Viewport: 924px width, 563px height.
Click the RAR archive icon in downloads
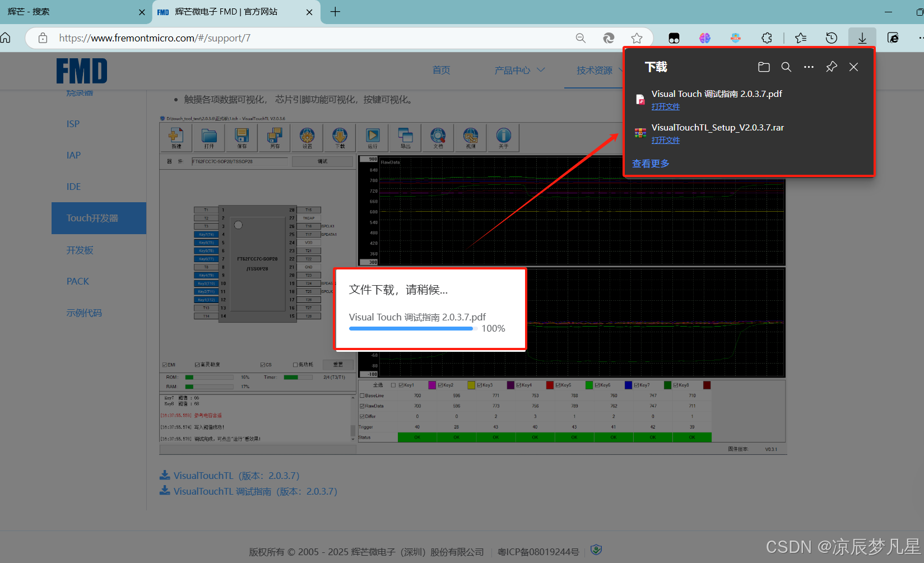[x=640, y=133]
